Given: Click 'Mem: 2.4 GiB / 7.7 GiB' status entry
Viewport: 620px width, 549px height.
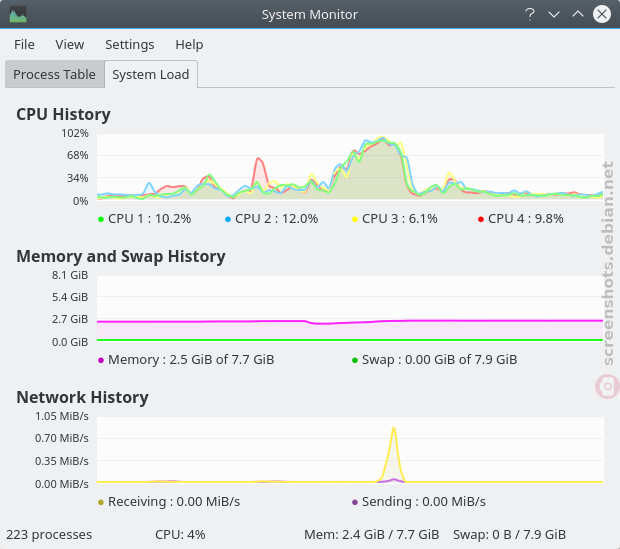Looking at the screenshot, I should click(371, 535).
